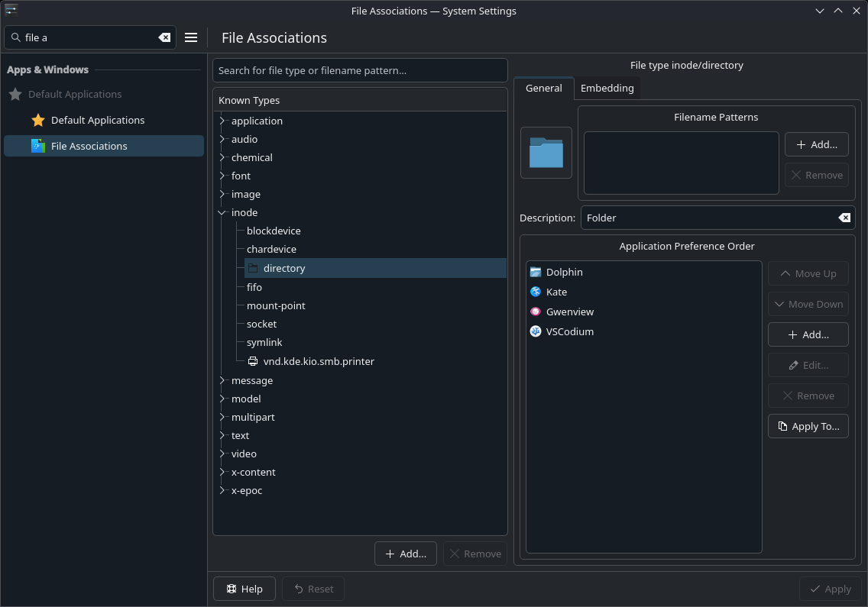Viewport: 868px width, 607px height.
Task: Open the Default Applications star item
Action: pyautogui.click(x=97, y=121)
